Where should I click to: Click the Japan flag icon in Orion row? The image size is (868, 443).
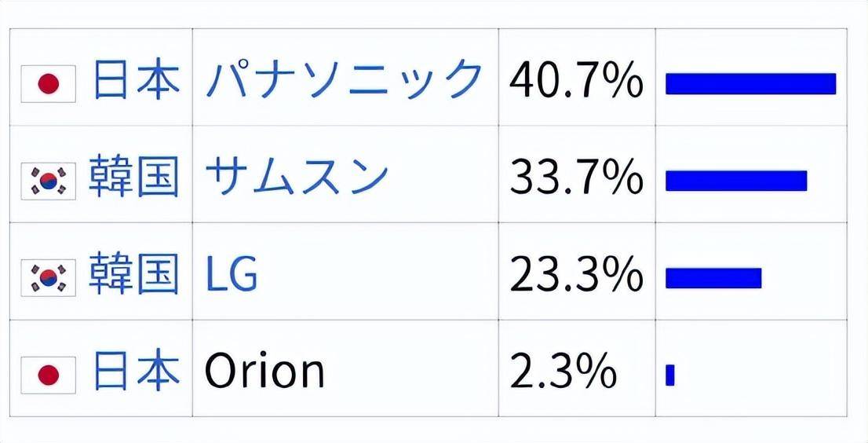pyautogui.click(x=48, y=375)
